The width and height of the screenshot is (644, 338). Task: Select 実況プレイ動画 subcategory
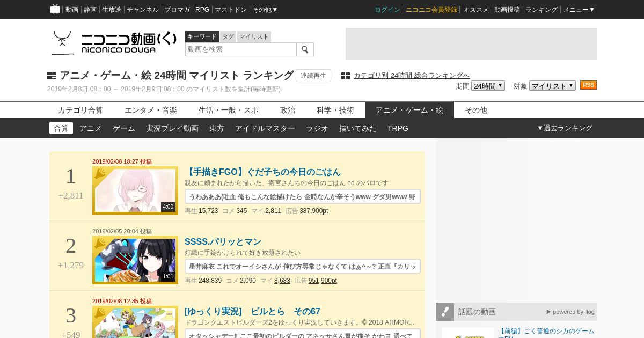[172, 128]
